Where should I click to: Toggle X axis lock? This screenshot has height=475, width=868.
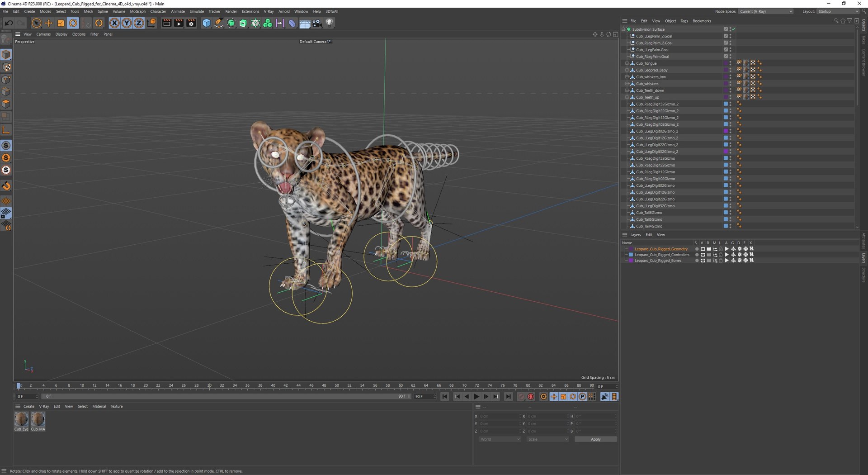tap(115, 23)
